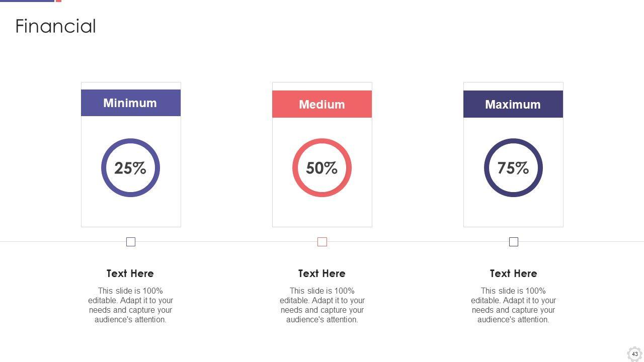Select the Text Here heading under Medium
Screen dimensions: 644x362
tap(322, 274)
